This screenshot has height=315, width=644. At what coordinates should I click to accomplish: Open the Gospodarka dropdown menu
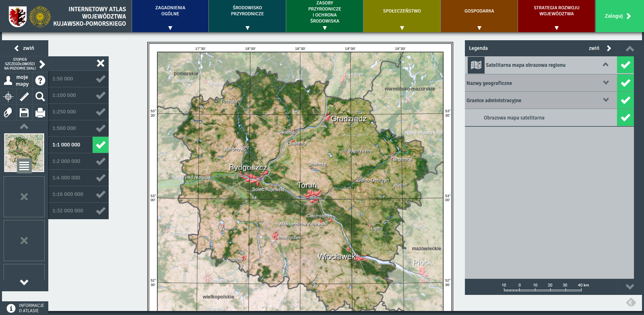click(x=479, y=16)
